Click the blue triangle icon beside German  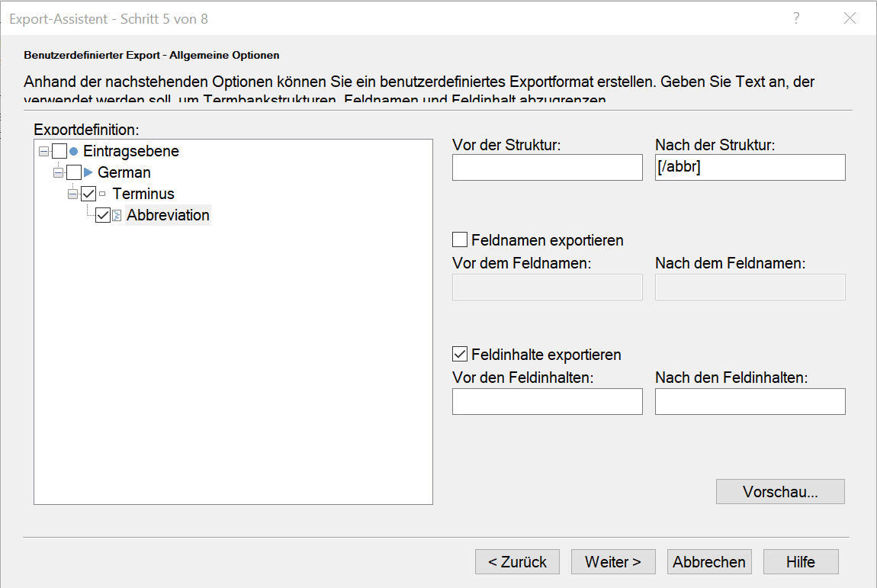(x=88, y=172)
